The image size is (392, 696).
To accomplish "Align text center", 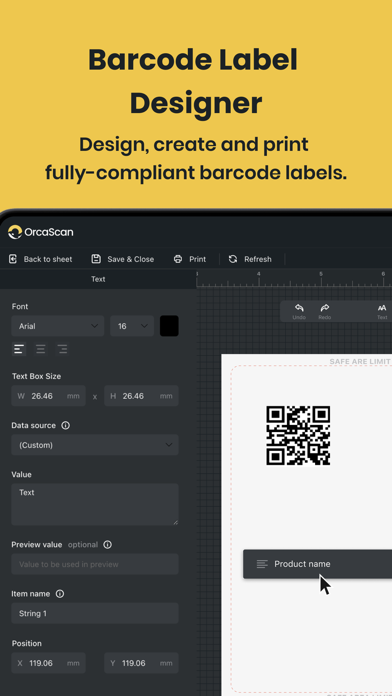I will coord(40,349).
